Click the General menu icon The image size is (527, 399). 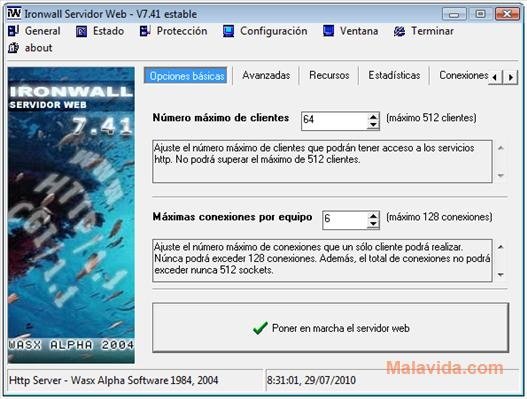[13, 31]
